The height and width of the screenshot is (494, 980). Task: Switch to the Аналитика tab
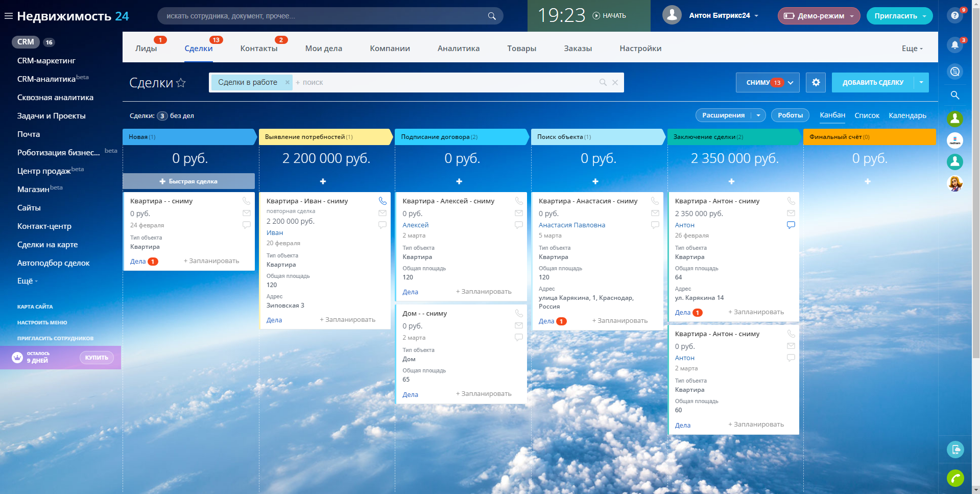459,49
